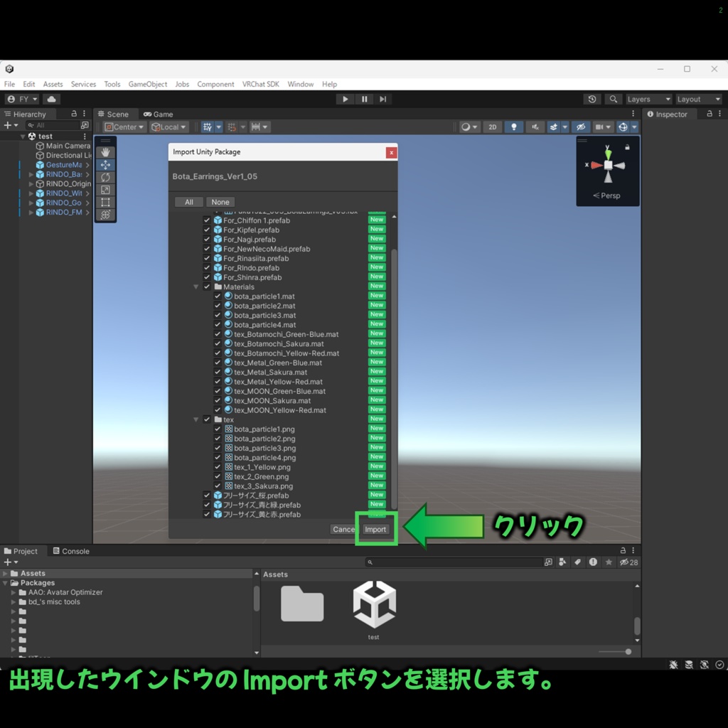This screenshot has height=728, width=728.
Task: Click the Hierarchy panel lock icon
Action: pos(74,113)
